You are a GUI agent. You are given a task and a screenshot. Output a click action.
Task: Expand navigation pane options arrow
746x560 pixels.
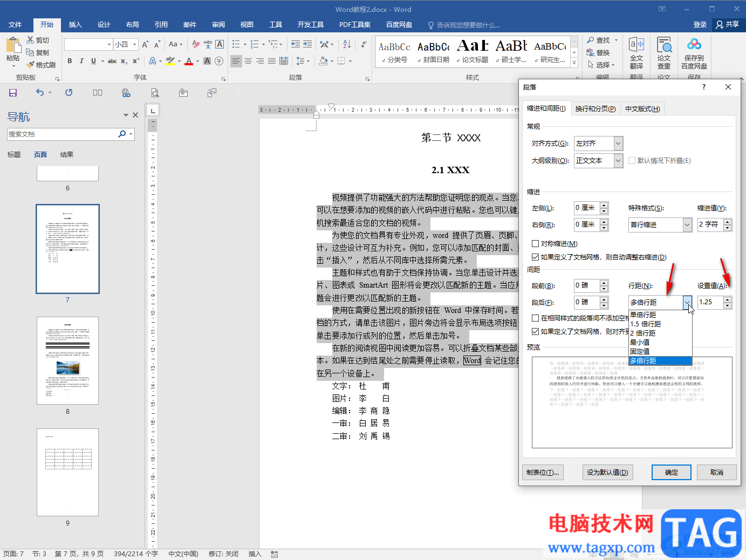[x=126, y=115]
